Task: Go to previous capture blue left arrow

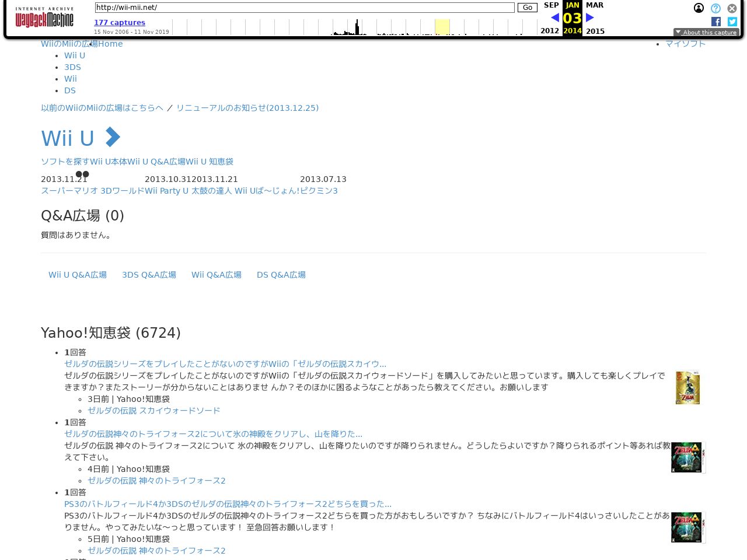Action: coord(555,17)
